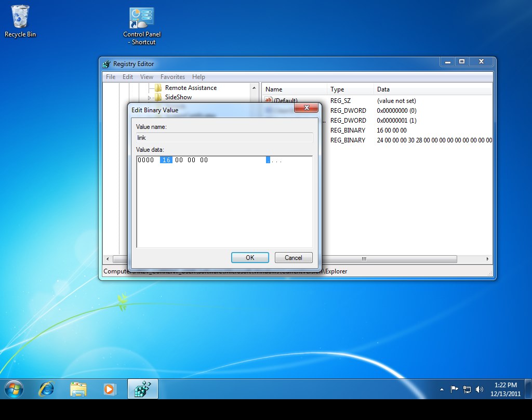532x420 pixels.
Task: Click values pane horizontal scroll right arrow
Action: (487, 259)
